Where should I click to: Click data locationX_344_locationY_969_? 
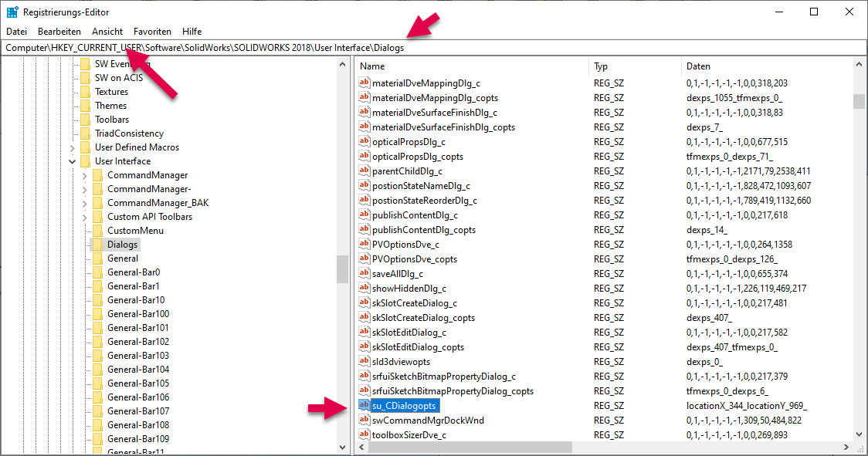[747, 406]
